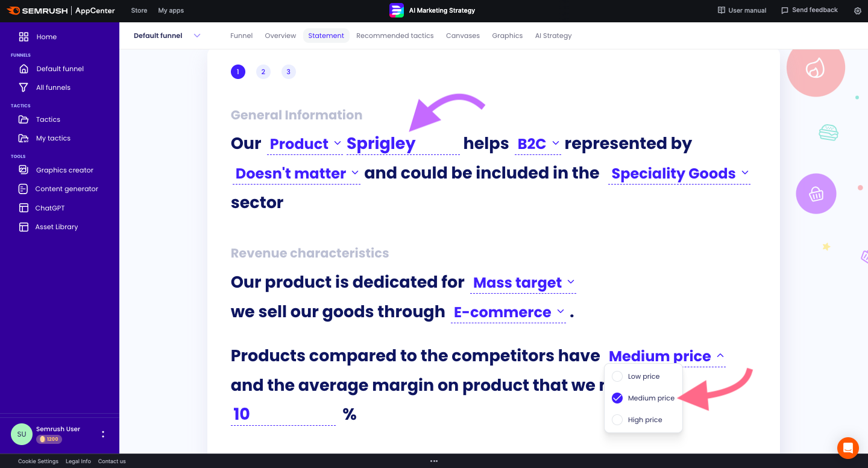Click the Send feedback link
The height and width of the screenshot is (468, 868).
pos(809,10)
